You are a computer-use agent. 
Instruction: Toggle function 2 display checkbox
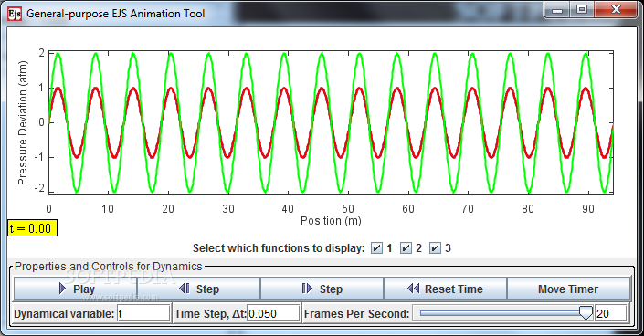click(x=406, y=248)
